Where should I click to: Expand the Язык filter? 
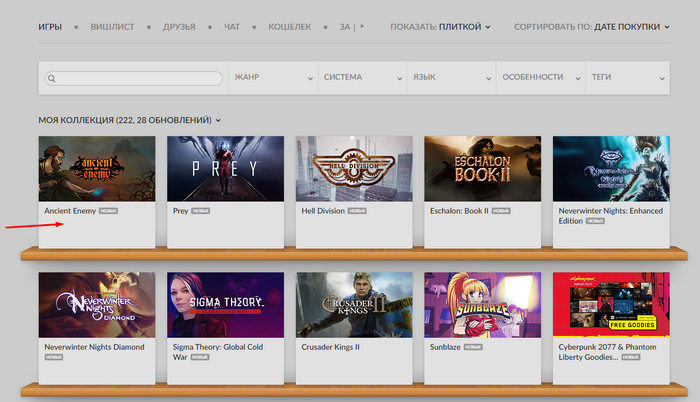tap(451, 78)
